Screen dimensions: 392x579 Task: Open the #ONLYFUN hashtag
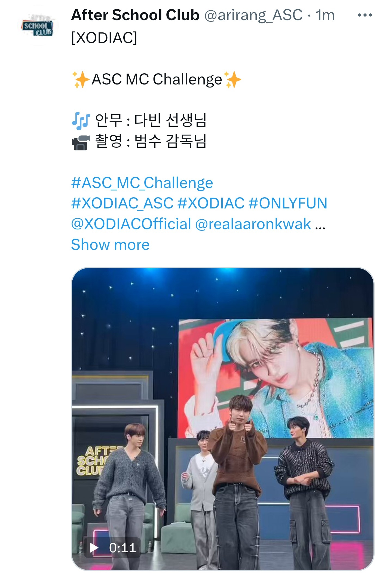pyautogui.click(x=288, y=203)
